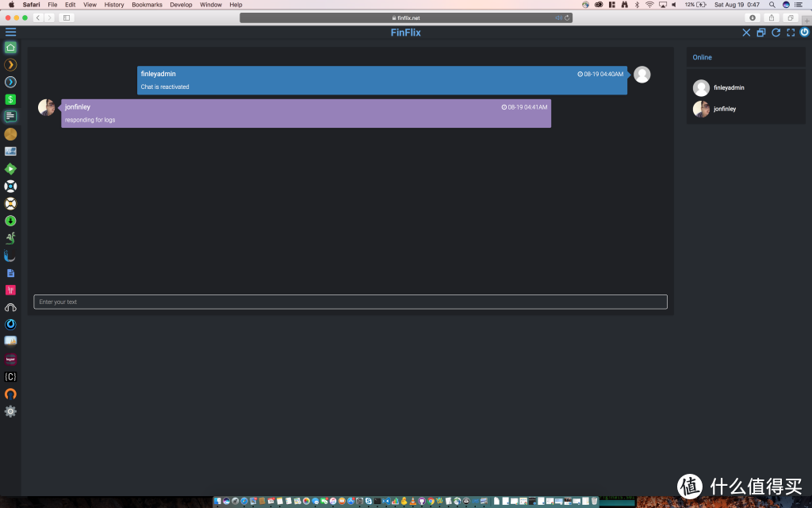This screenshot has height=508, width=812.
Task: Select finleyadmin in the Online list
Action: click(728, 88)
